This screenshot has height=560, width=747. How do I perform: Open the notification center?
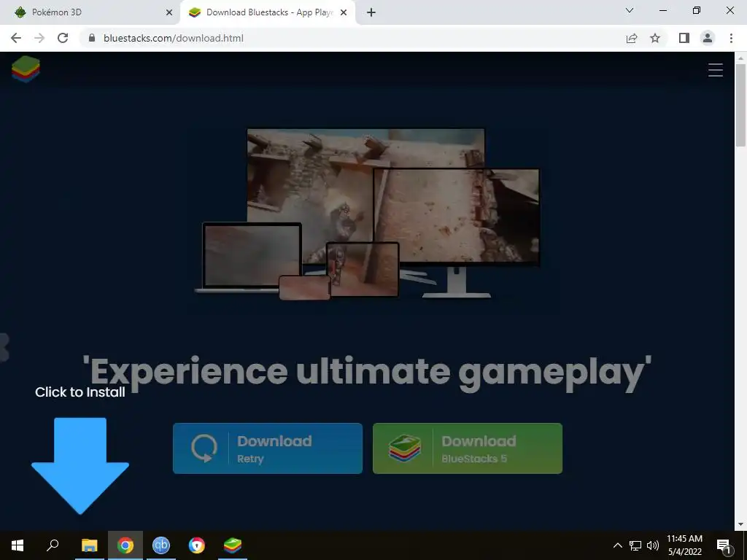(723, 545)
